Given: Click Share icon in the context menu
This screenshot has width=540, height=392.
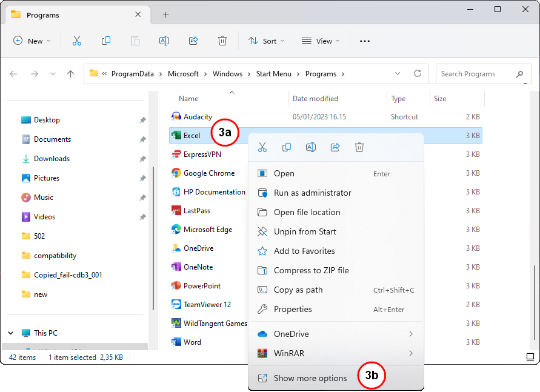Looking at the screenshot, I should 335,147.
